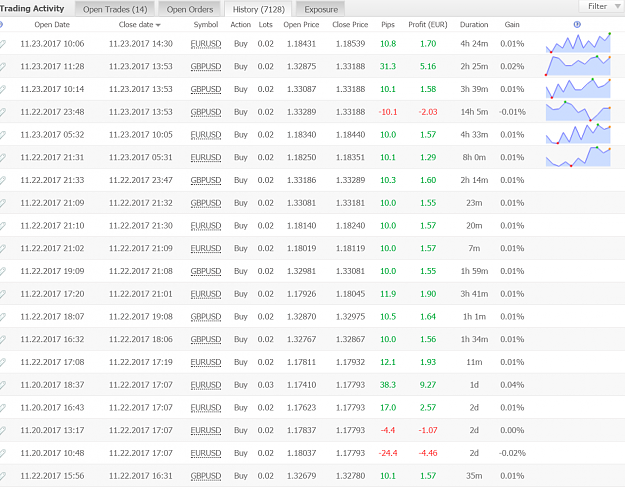Click attachment icon for trade opened 11.22.2017 21:33
625x489 pixels.
tap(3, 180)
